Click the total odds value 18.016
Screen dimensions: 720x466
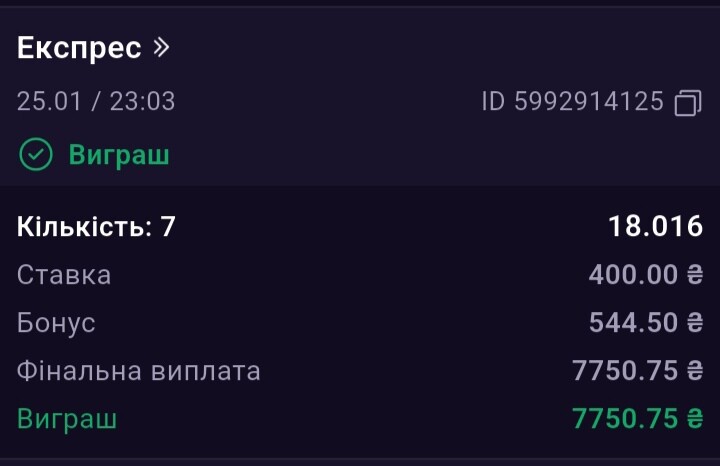click(x=656, y=227)
